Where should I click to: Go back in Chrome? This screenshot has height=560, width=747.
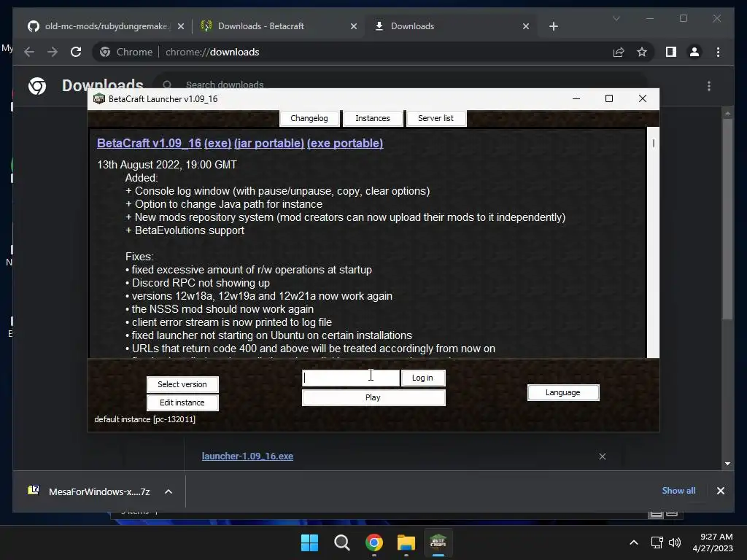29,52
